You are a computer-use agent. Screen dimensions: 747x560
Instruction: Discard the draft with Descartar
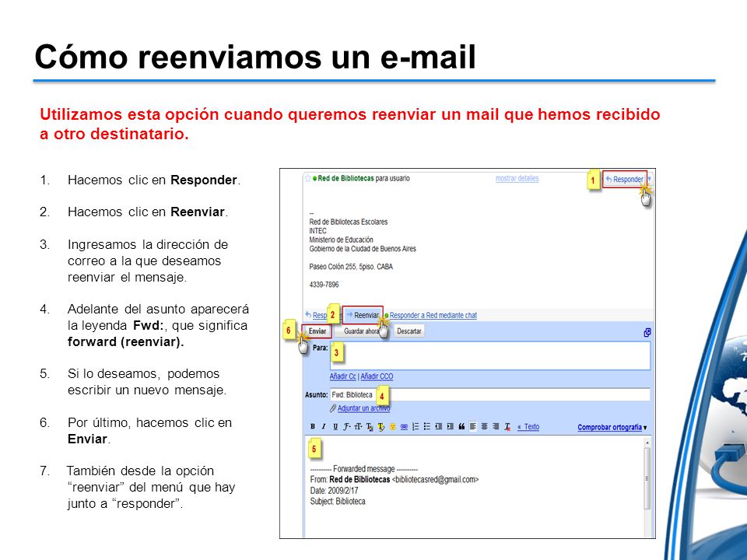point(409,331)
